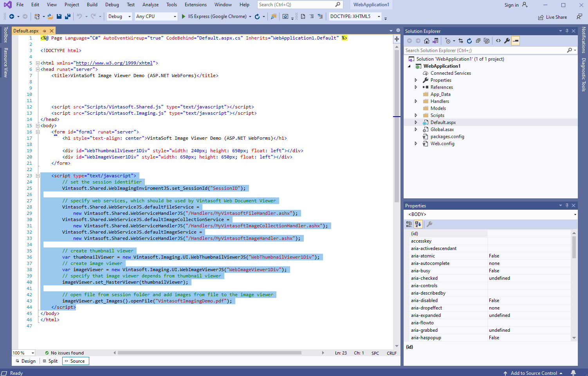
Task: Click the Properties panel vertical scrollbar
Action: (x=574, y=247)
